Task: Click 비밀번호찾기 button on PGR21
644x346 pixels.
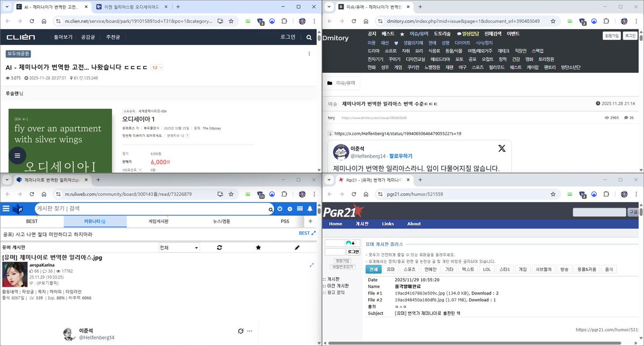Action: (x=343, y=266)
